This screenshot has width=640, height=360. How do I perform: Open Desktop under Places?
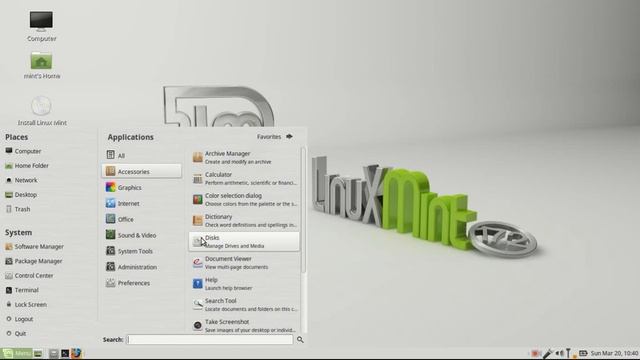click(x=21, y=195)
